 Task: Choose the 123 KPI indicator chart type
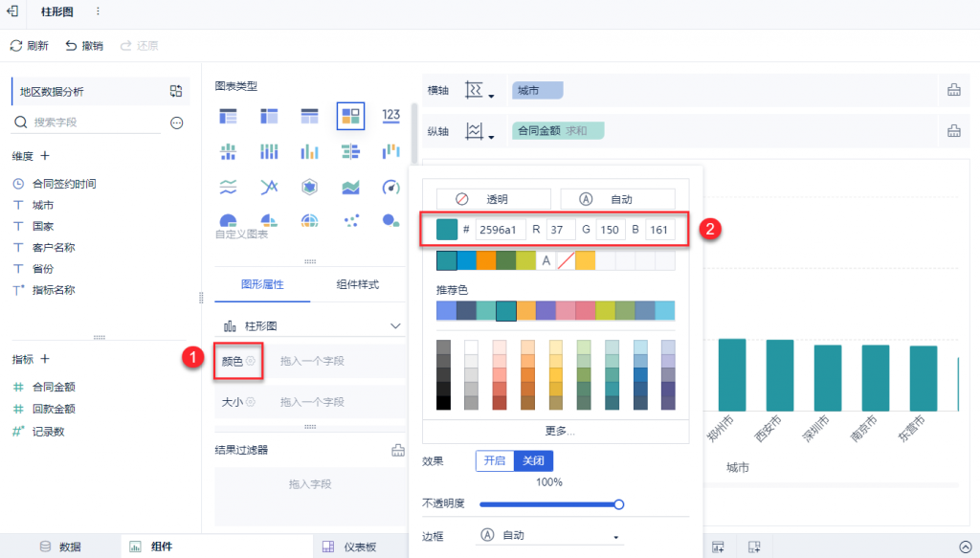(391, 116)
